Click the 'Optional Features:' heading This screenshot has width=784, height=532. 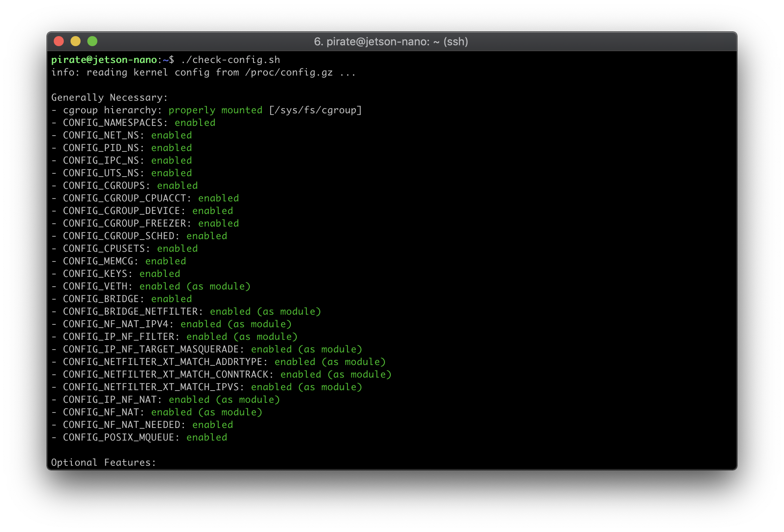103,462
